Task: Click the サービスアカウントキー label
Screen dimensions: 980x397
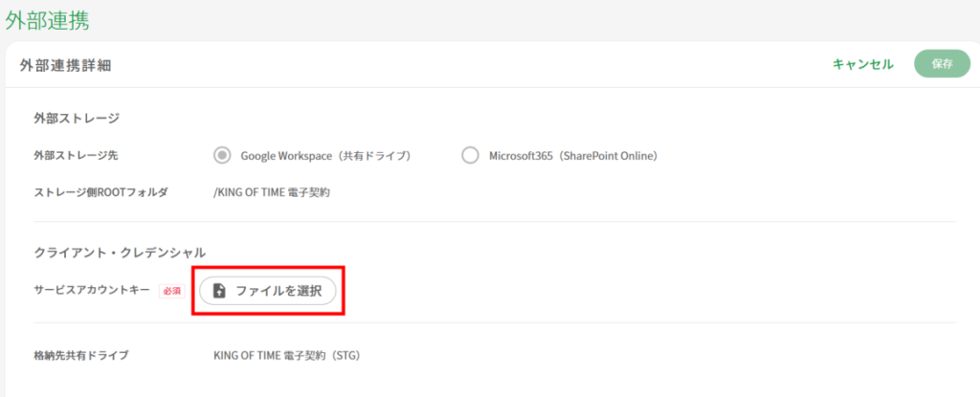Action: [92, 290]
